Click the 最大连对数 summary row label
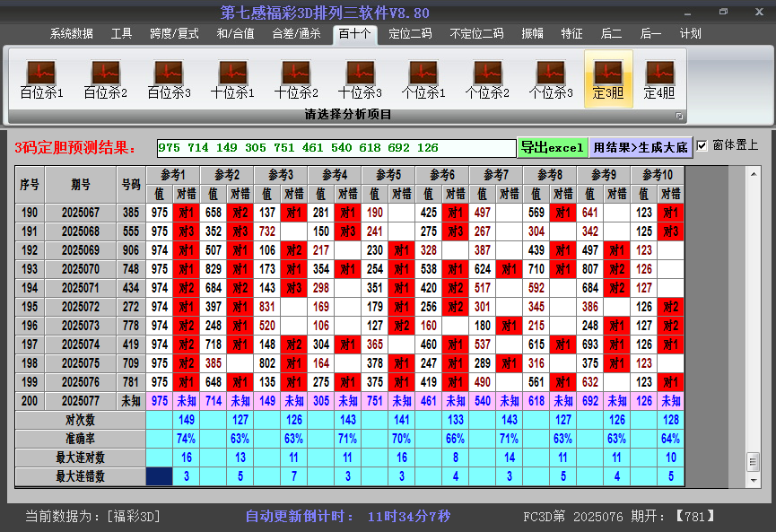Viewport: 776px width, 532px height. point(80,458)
